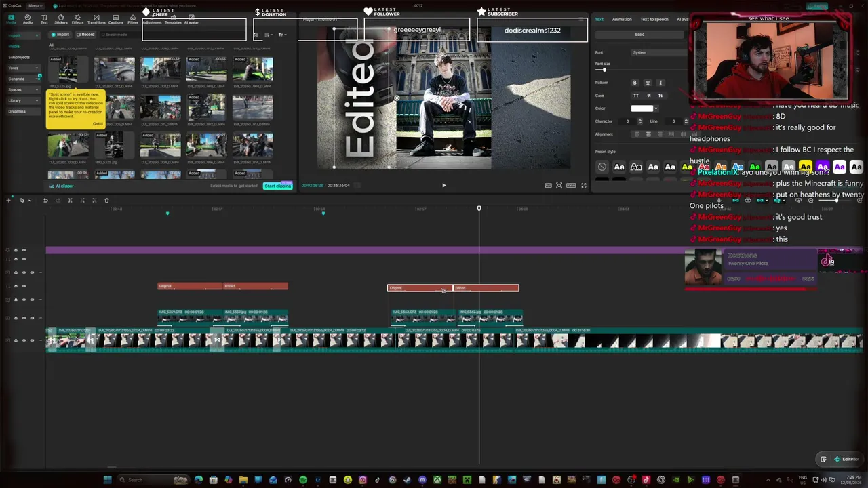Apply Italic text pattern
The height and width of the screenshot is (488, 868).
click(660, 83)
